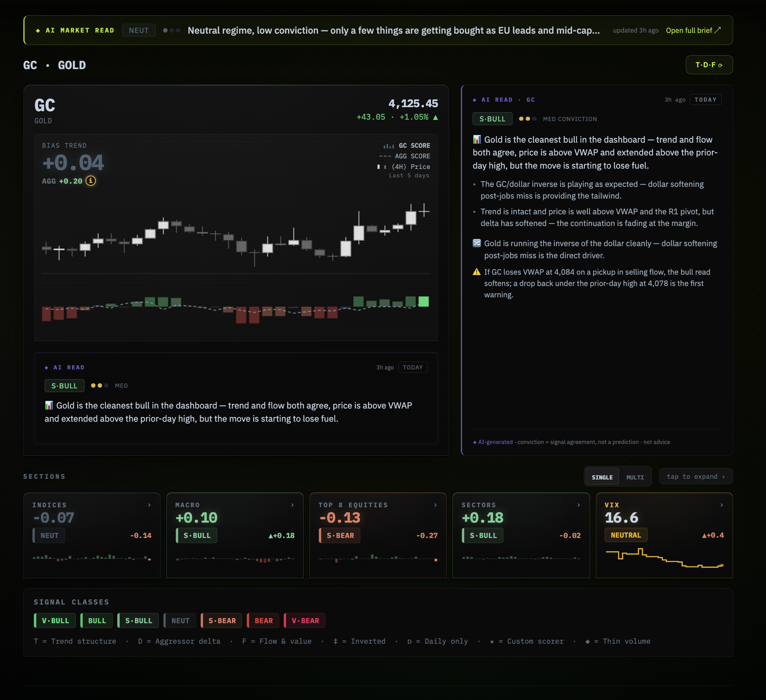Expand the INDICES section chevron

point(149,505)
